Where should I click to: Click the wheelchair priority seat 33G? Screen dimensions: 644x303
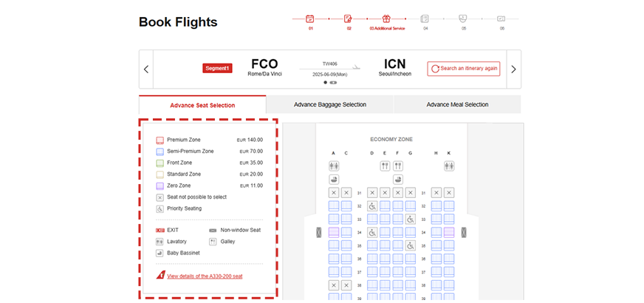pyautogui.click(x=410, y=219)
